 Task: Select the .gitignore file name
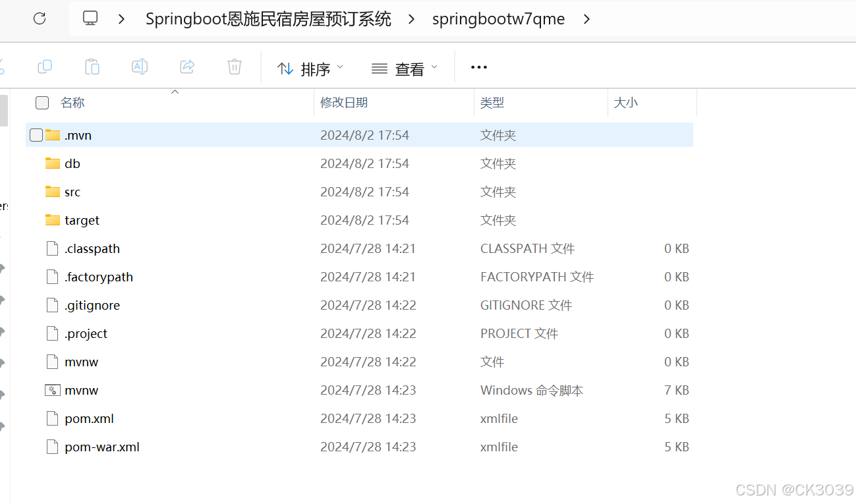pyautogui.click(x=92, y=305)
